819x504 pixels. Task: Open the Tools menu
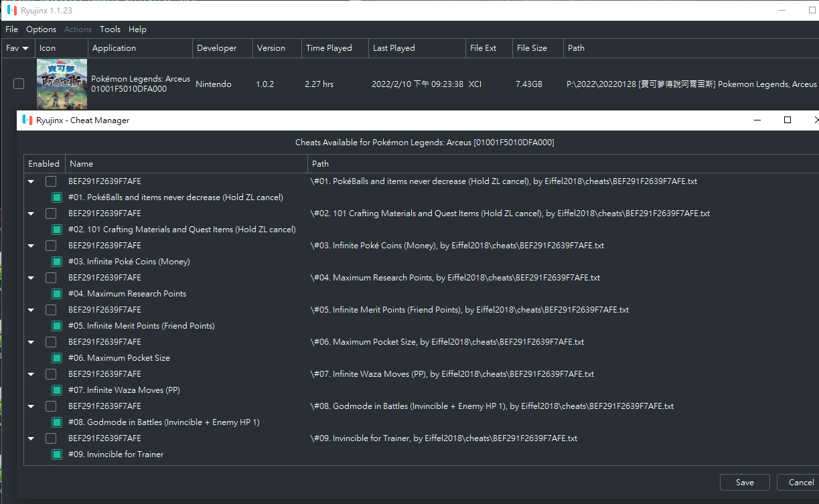tap(110, 29)
